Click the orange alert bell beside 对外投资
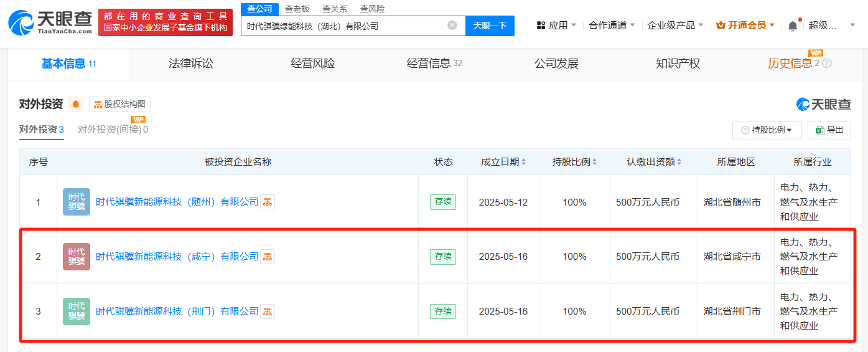Image resolution: width=868 pixels, height=352 pixels. (76, 104)
